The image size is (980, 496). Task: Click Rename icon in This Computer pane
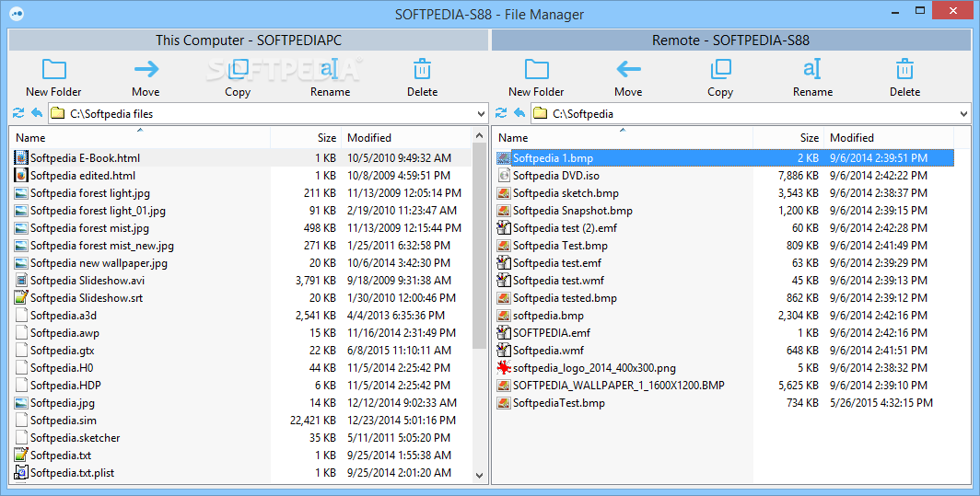pyautogui.click(x=330, y=69)
